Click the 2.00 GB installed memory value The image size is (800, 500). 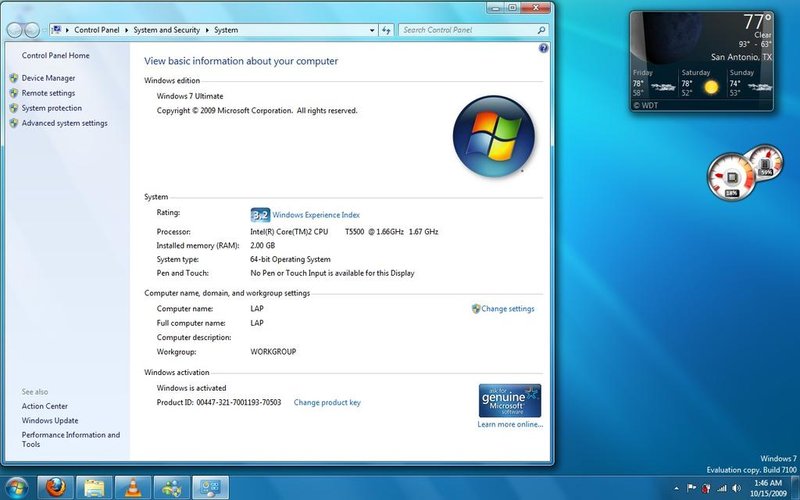click(262, 245)
